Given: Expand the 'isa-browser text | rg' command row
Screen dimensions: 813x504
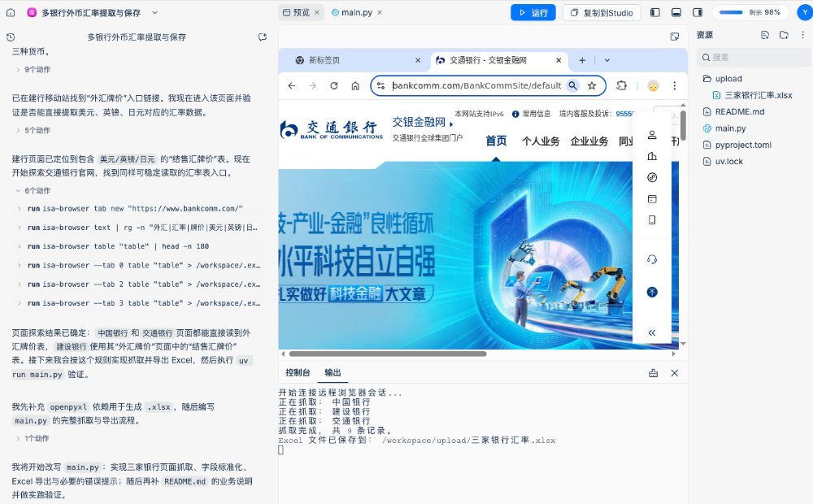Looking at the screenshot, I should pos(140,227).
